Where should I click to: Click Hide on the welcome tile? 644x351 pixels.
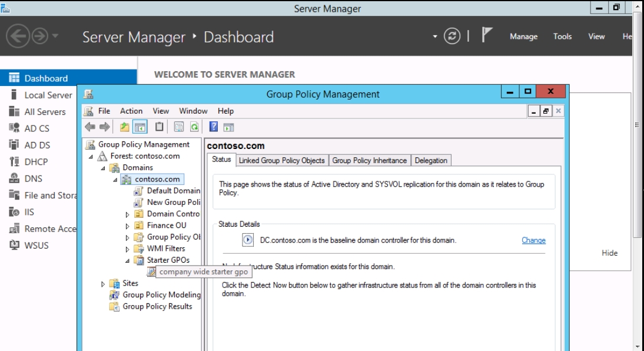click(x=609, y=253)
